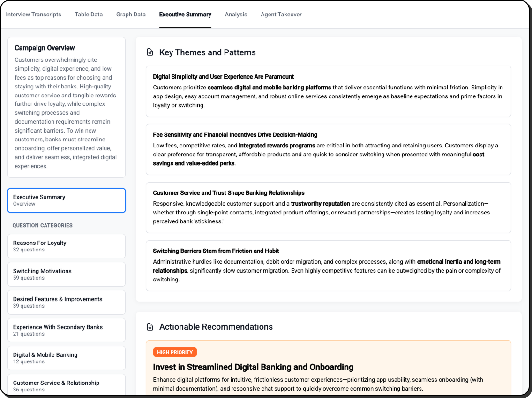Open the Interview Transcripts tab

[x=34, y=15]
